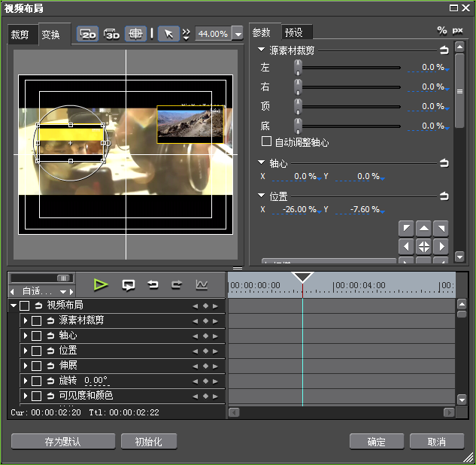476x465 pixels.
Task: Select the arrow selection tool
Action: pyautogui.click(x=169, y=34)
